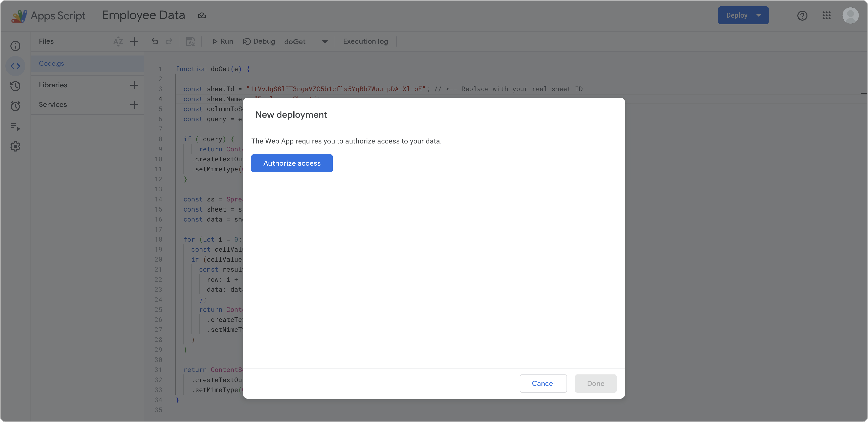Click the undo arrow in toolbar
Image resolution: width=868 pixels, height=422 pixels.
(155, 41)
